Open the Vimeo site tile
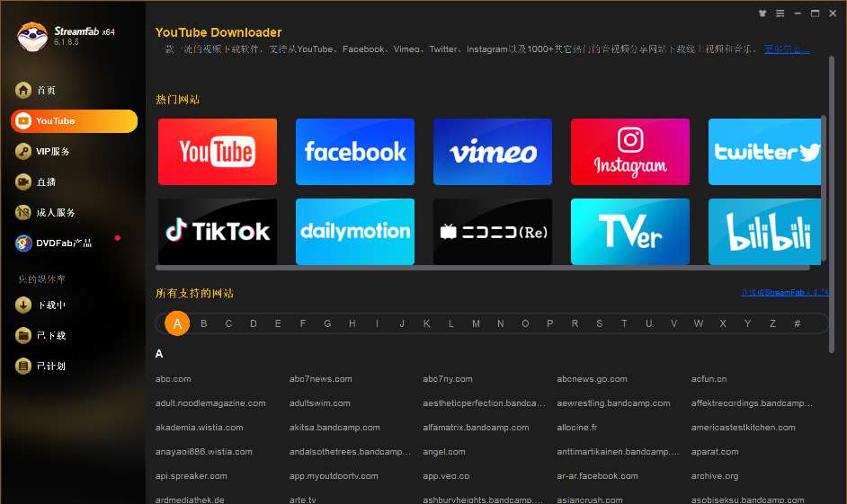 pos(493,152)
